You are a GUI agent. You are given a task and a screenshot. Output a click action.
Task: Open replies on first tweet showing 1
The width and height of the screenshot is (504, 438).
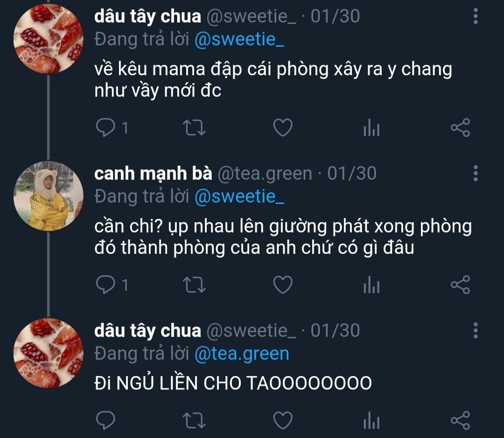pos(112,128)
